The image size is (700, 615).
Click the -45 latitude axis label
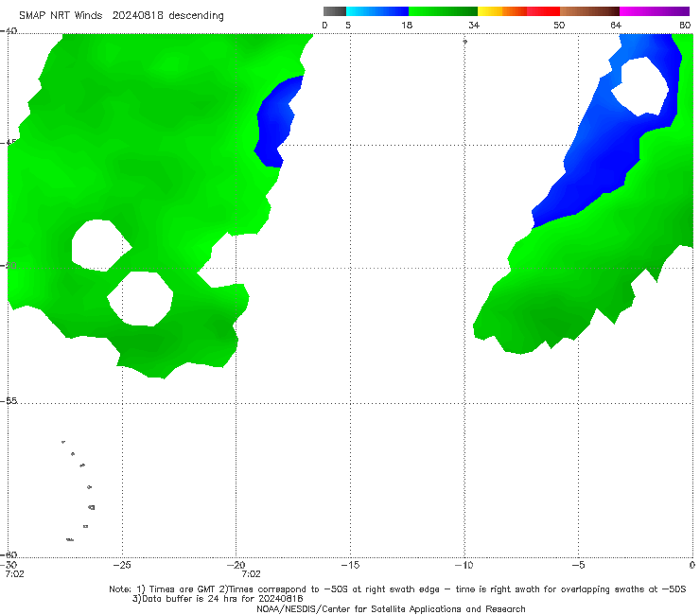[9, 142]
